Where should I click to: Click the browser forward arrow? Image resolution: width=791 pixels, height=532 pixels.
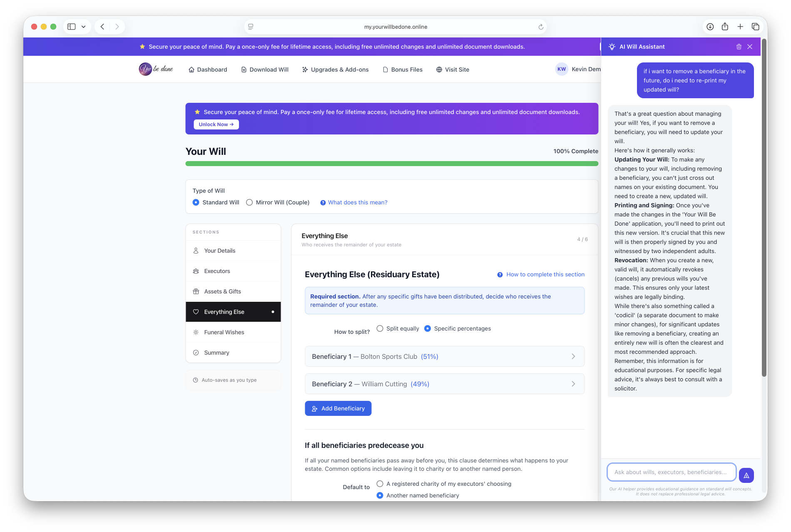(x=117, y=27)
